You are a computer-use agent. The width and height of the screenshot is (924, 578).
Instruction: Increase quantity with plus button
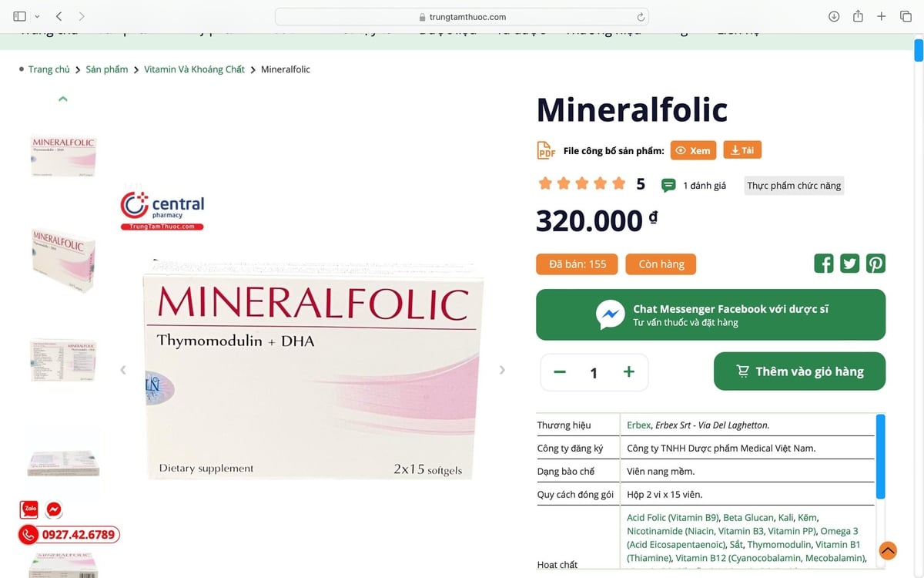click(x=629, y=372)
